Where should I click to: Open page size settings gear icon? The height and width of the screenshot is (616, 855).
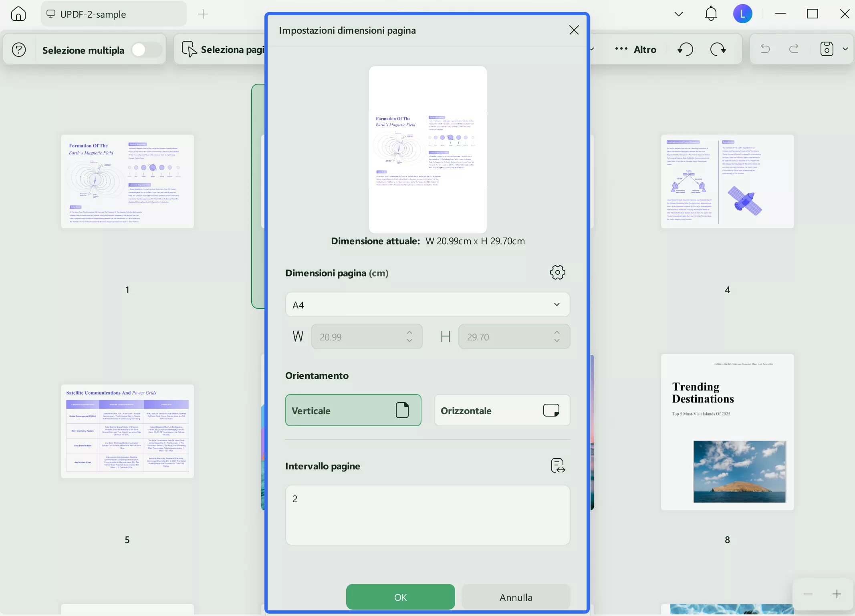(x=557, y=272)
